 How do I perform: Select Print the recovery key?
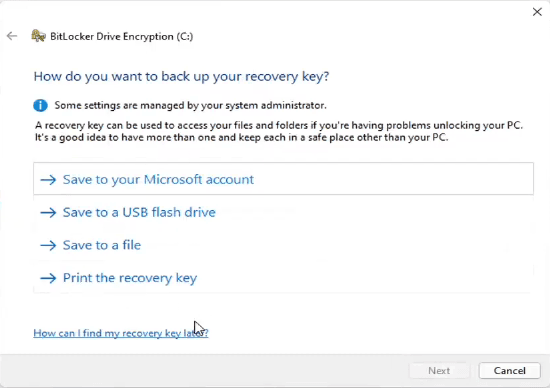click(x=283, y=278)
